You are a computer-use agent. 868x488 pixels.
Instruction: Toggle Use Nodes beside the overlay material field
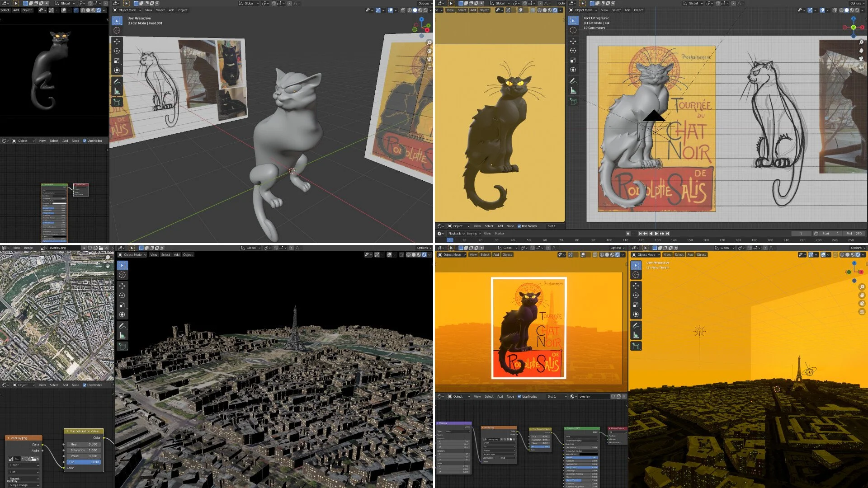click(519, 396)
